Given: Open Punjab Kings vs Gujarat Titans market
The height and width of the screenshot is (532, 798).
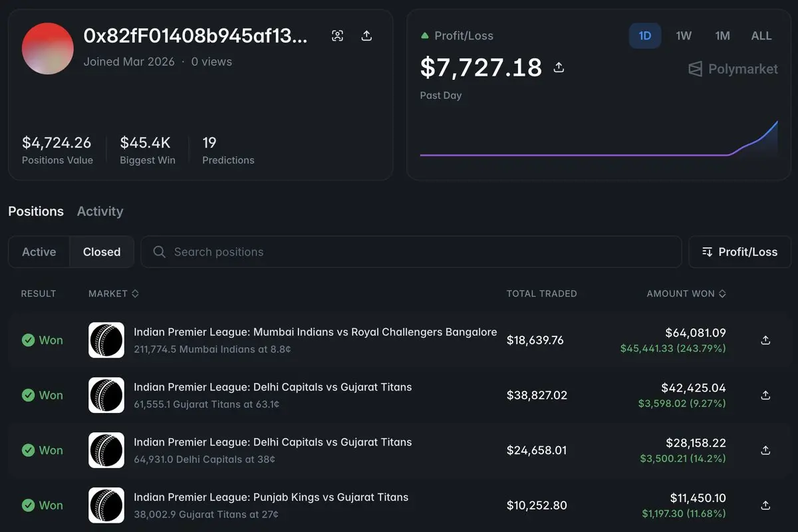Looking at the screenshot, I should pyautogui.click(x=271, y=497).
